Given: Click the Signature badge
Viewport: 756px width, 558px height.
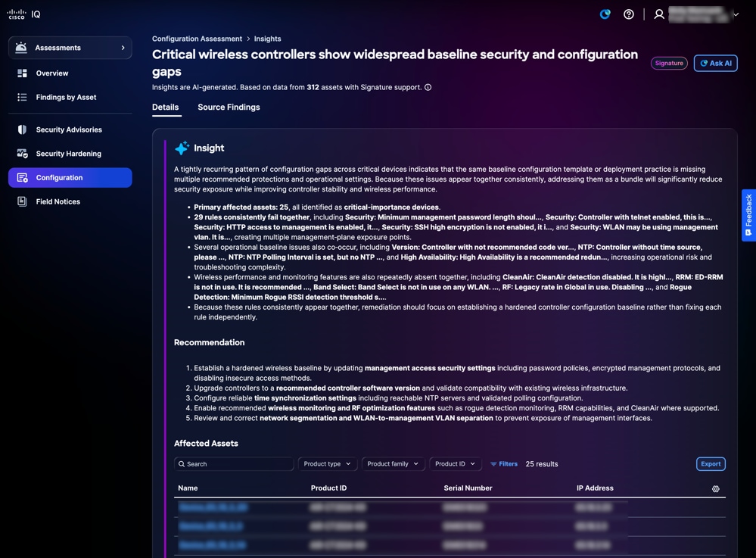Looking at the screenshot, I should tap(669, 63).
